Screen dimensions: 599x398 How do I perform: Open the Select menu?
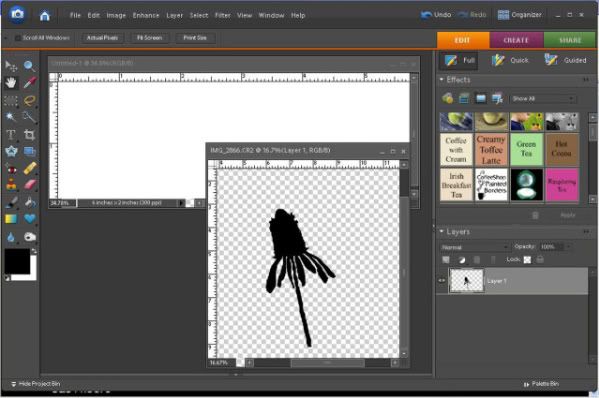tap(199, 15)
